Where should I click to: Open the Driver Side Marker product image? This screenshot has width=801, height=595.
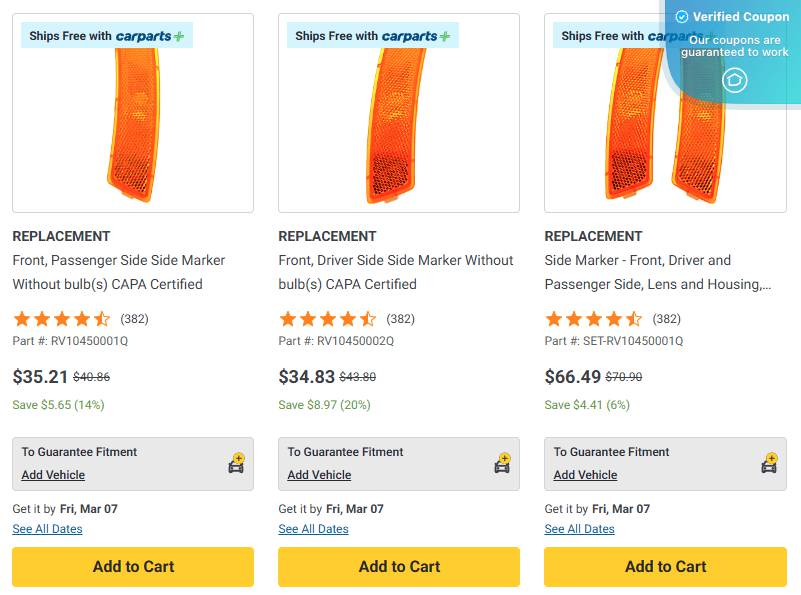pyautogui.click(x=399, y=125)
